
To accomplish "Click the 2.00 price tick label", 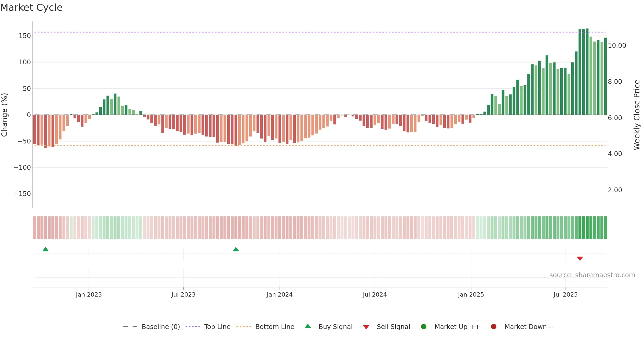I will [615, 190].
